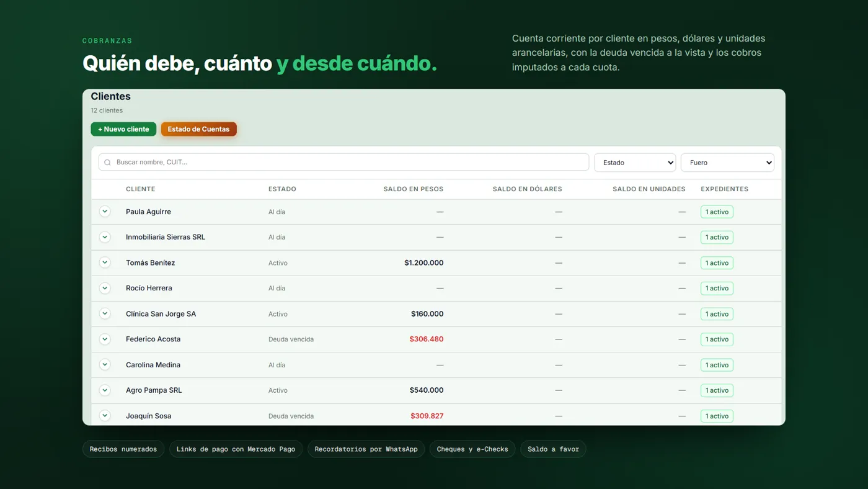Click the CLIENTE column header
This screenshot has height=489, width=868.
tap(141, 189)
